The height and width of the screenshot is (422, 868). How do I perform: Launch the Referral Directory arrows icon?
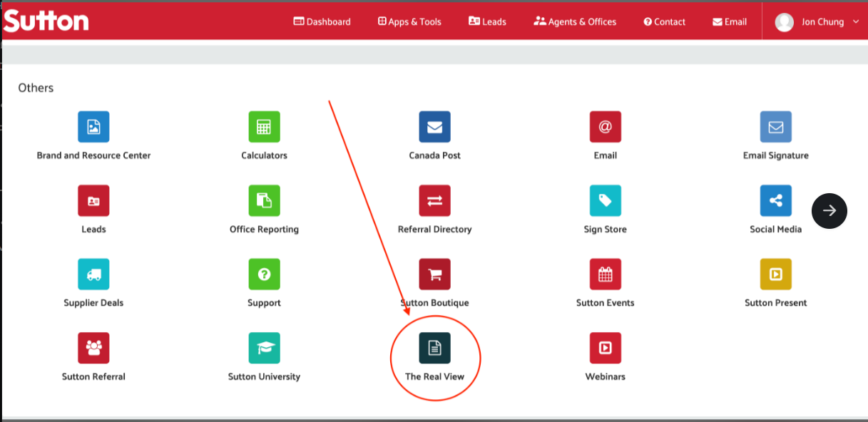click(x=434, y=201)
